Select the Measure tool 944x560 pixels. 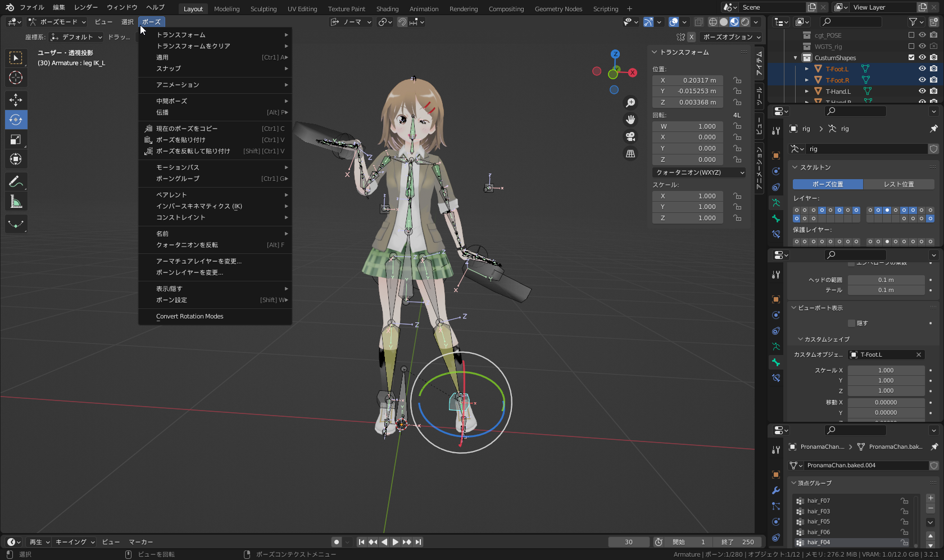coord(16,201)
